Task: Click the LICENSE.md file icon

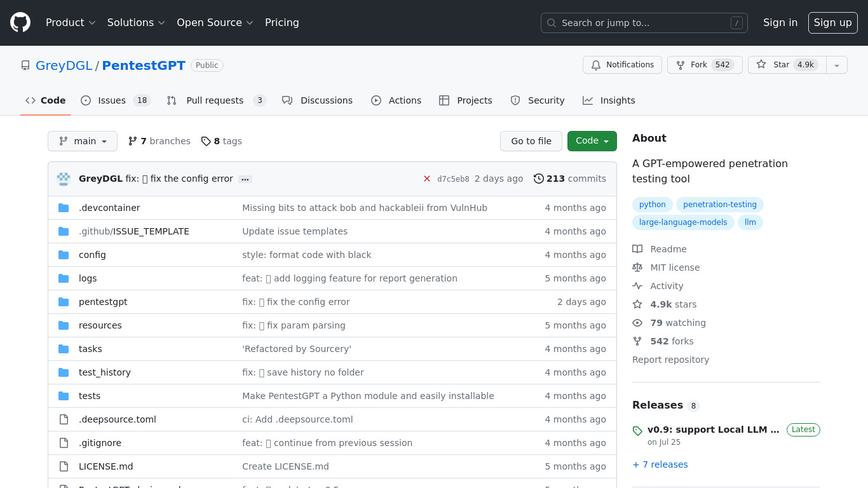Action: point(64,466)
